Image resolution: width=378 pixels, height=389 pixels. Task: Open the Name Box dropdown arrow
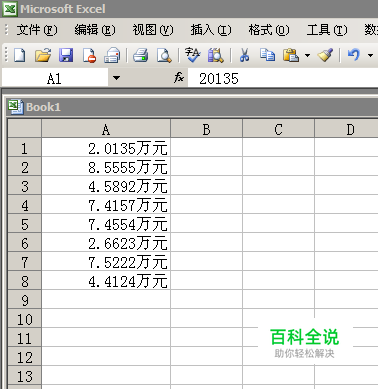pyautogui.click(x=116, y=78)
